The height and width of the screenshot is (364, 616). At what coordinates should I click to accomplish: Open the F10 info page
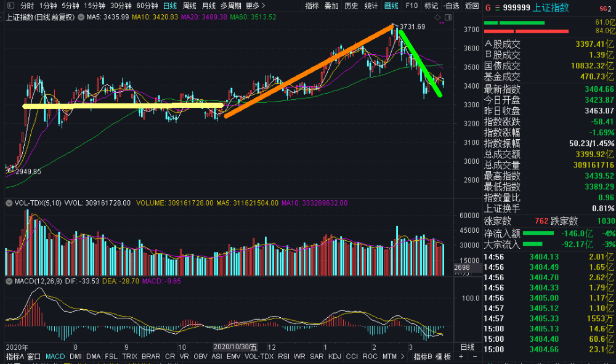(411, 6)
